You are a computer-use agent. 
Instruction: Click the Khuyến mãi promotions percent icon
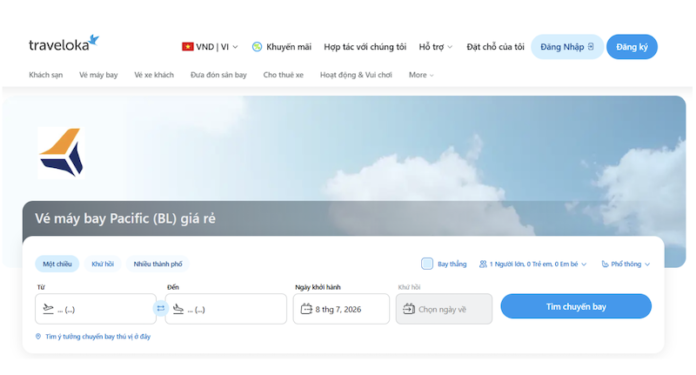click(x=257, y=47)
